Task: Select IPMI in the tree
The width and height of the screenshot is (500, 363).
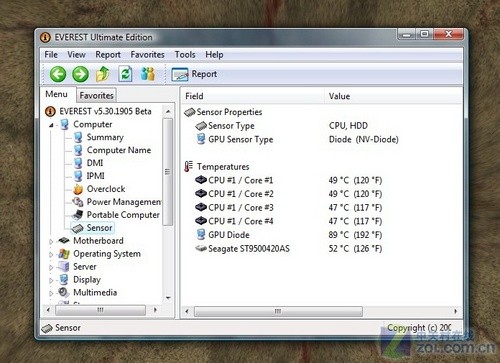Action: pyautogui.click(x=95, y=176)
